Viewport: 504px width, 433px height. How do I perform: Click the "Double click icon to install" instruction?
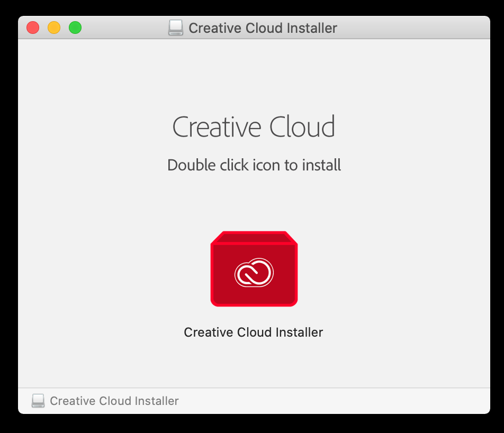point(254,165)
